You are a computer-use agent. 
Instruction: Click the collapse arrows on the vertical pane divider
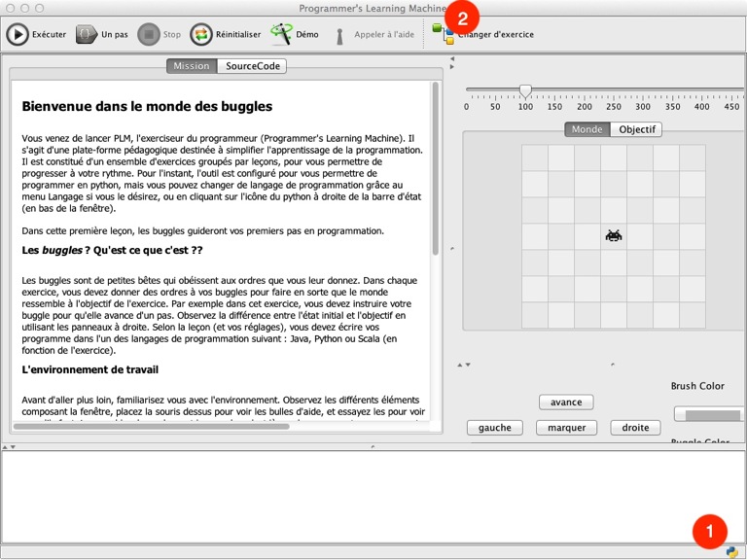click(x=452, y=63)
